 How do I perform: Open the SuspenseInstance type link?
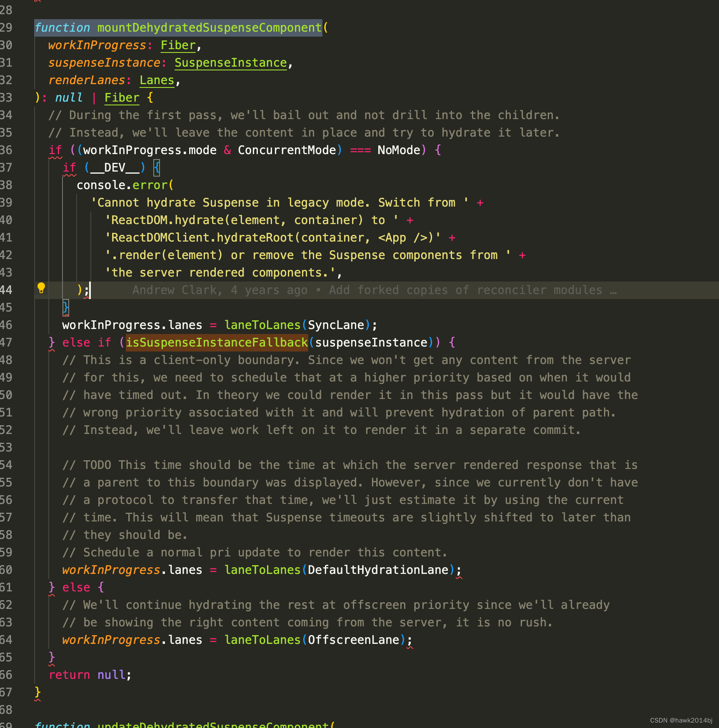coord(231,62)
